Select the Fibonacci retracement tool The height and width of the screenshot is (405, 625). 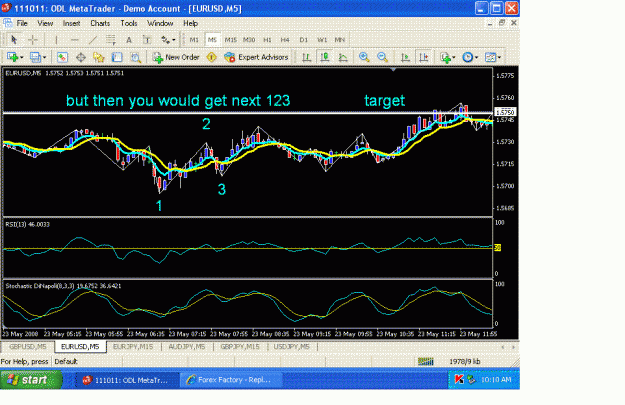pos(110,39)
